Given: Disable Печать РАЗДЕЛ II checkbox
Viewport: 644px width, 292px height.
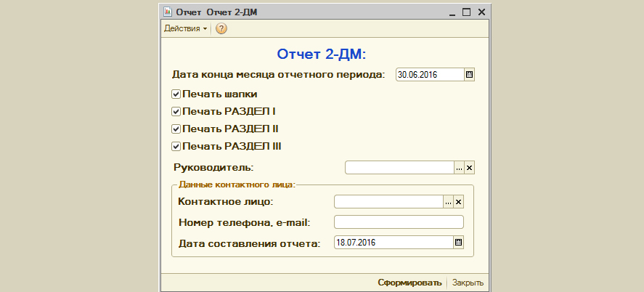Looking at the screenshot, I should [x=176, y=129].
